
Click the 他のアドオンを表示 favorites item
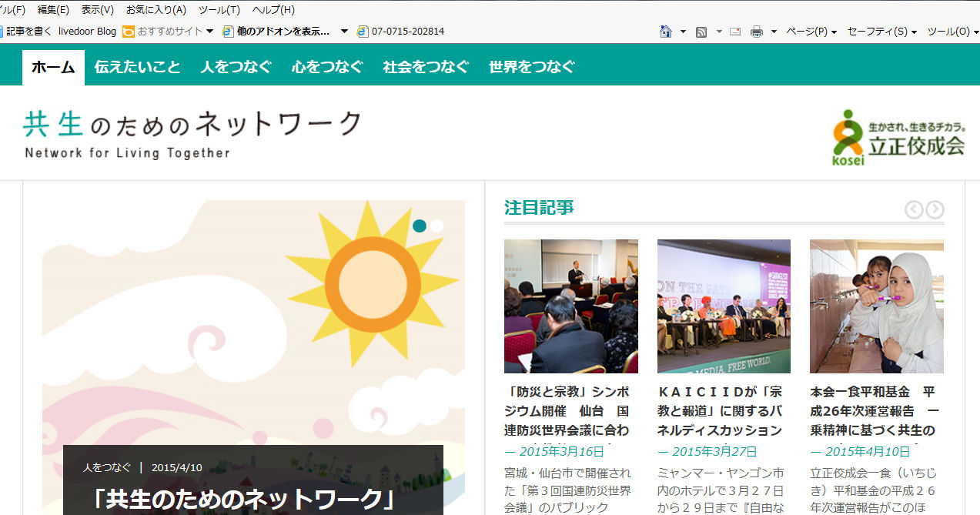(x=276, y=32)
